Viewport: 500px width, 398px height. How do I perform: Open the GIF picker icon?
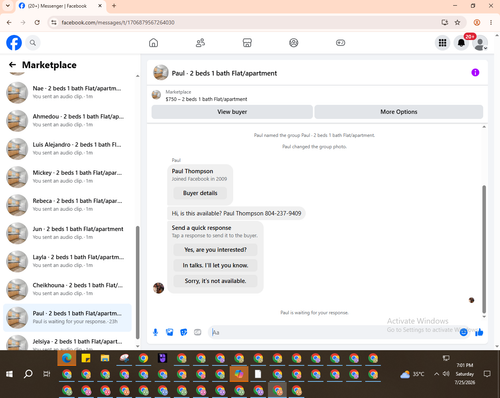[198, 332]
